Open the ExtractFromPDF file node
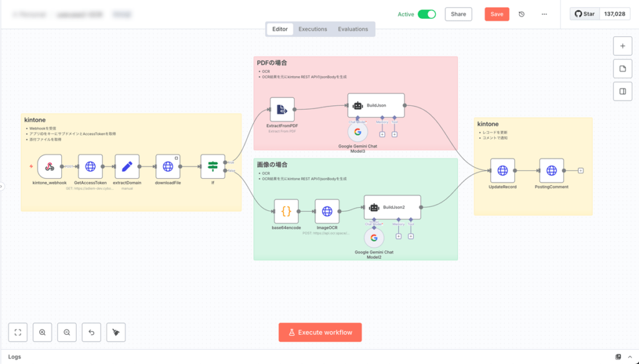Viewport: 639px width, 364px height. [282, 109]
